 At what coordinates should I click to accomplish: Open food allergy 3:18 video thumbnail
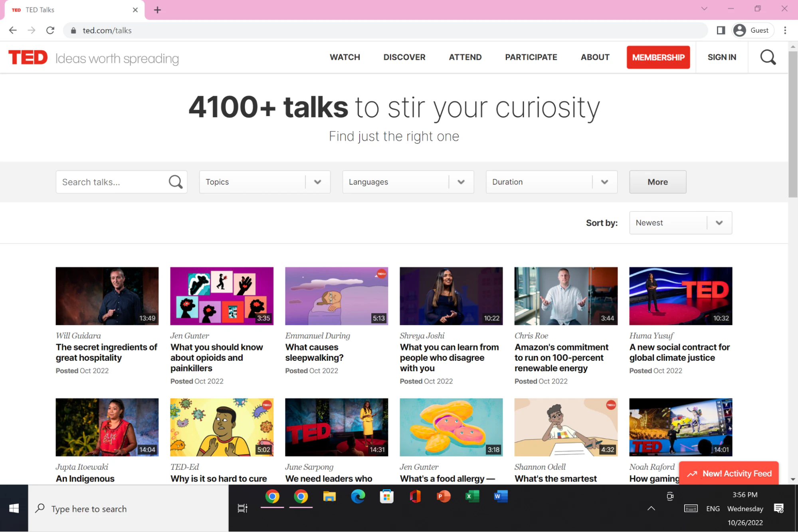pos(451,427)
